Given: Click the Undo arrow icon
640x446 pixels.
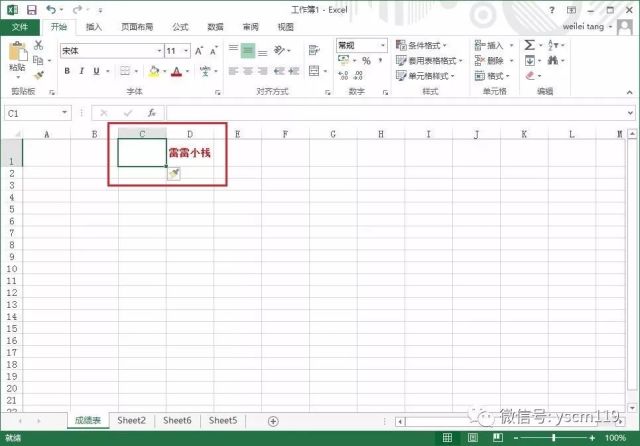Looking at the screenshot, I should click(51, 9).
